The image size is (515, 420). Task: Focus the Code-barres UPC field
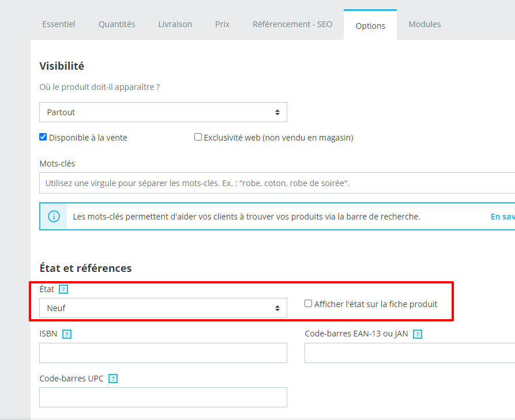click(x=163, y=398)
